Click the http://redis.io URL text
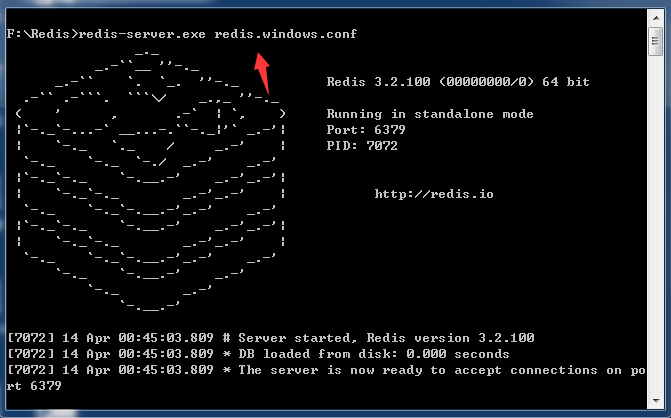Screen dimensions: 671x418 coord(434,194)
